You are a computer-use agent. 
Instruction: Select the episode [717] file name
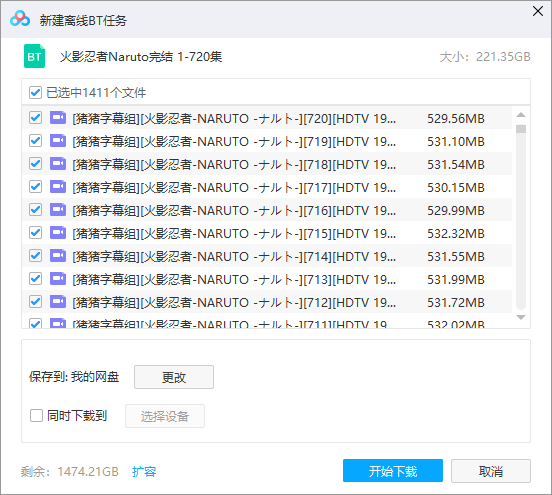(x=234, y=188)
